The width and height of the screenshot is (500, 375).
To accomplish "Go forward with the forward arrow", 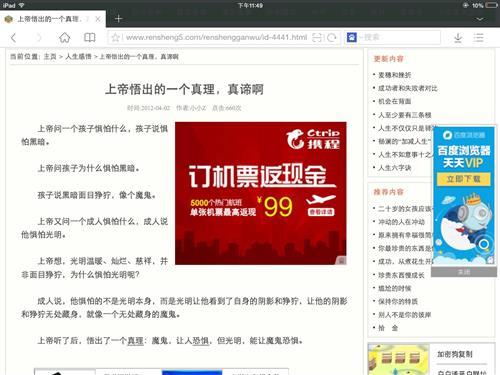I will tap(39, 38).
